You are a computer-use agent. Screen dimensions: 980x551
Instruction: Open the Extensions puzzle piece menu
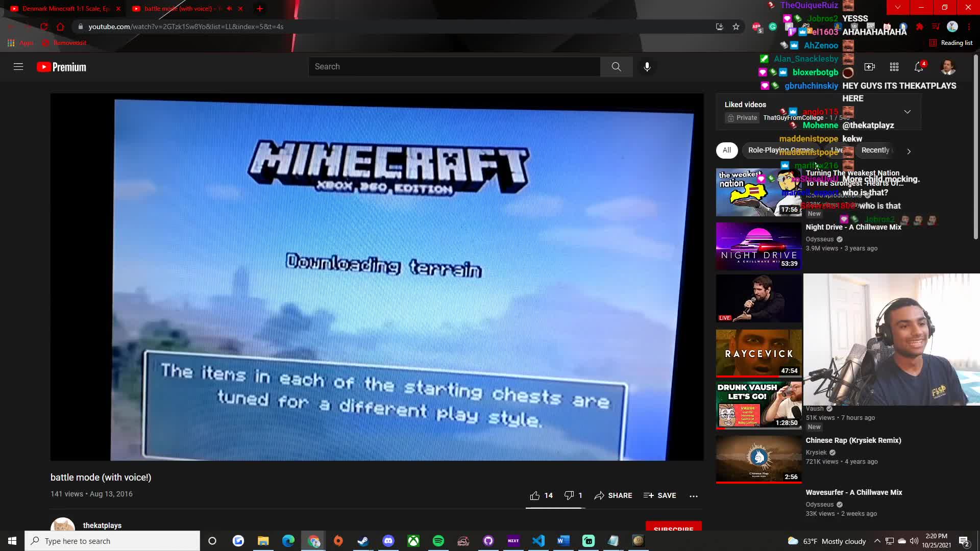[x=920, y=27]
